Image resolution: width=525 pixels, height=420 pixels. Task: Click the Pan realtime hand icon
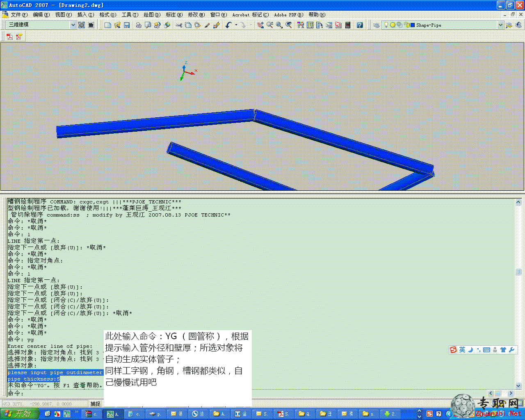[260, 25]
